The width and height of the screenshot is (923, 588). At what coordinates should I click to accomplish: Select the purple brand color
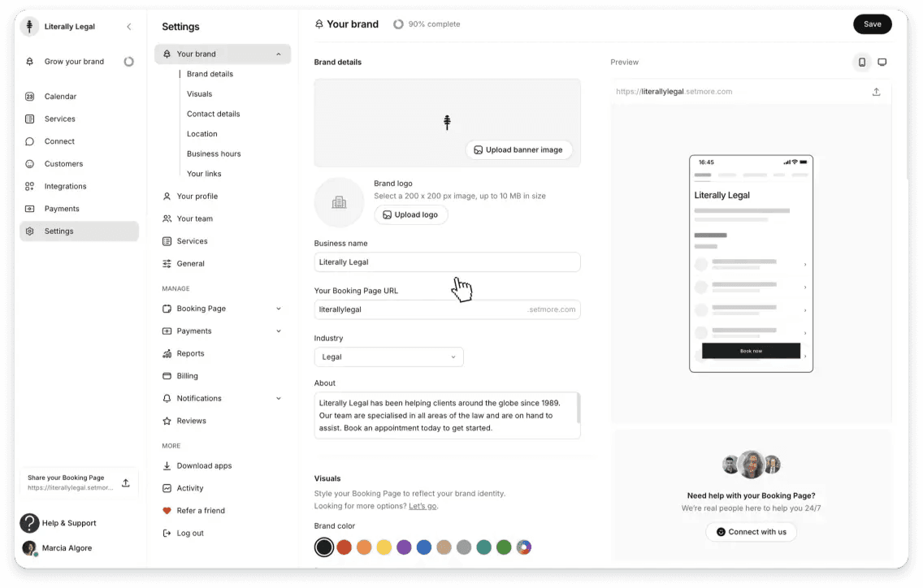pyautogui.click(x=404, y=547)
